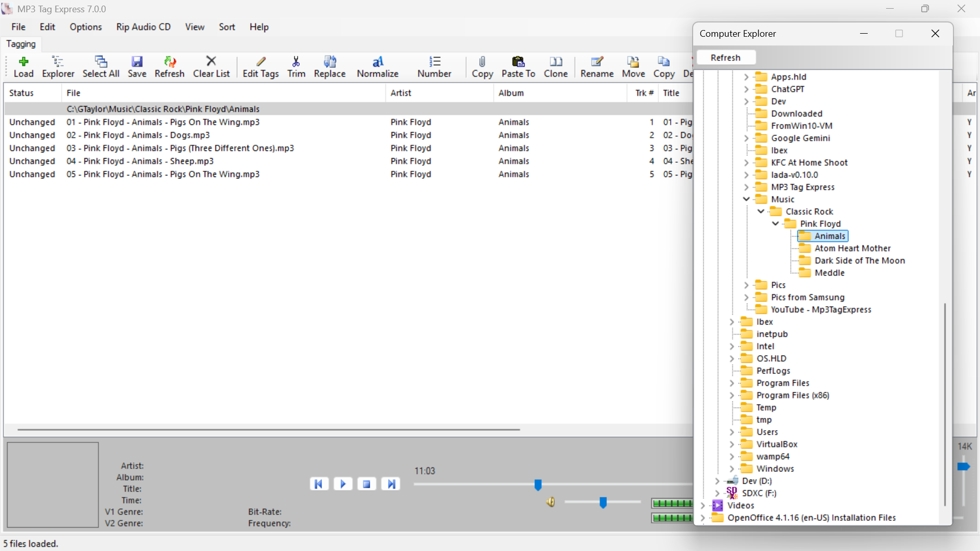980x551 pixels.
Task: Clear the file list with Clear List
Action: click(x=211, y=67)
